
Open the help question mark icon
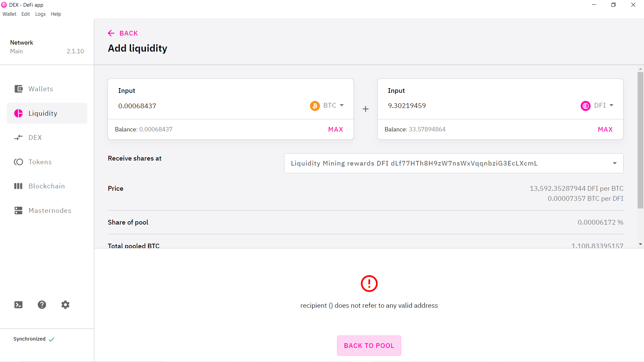[42, 305]
